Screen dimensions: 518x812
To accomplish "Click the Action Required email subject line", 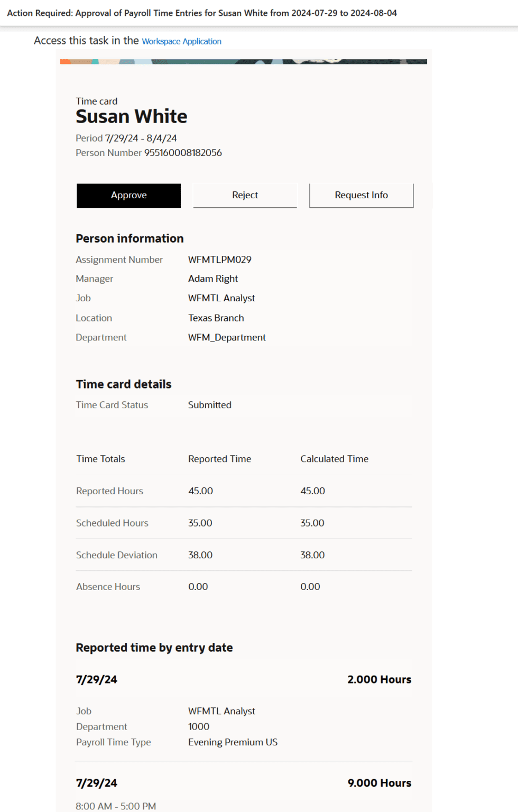I will (x=201, y=13).
